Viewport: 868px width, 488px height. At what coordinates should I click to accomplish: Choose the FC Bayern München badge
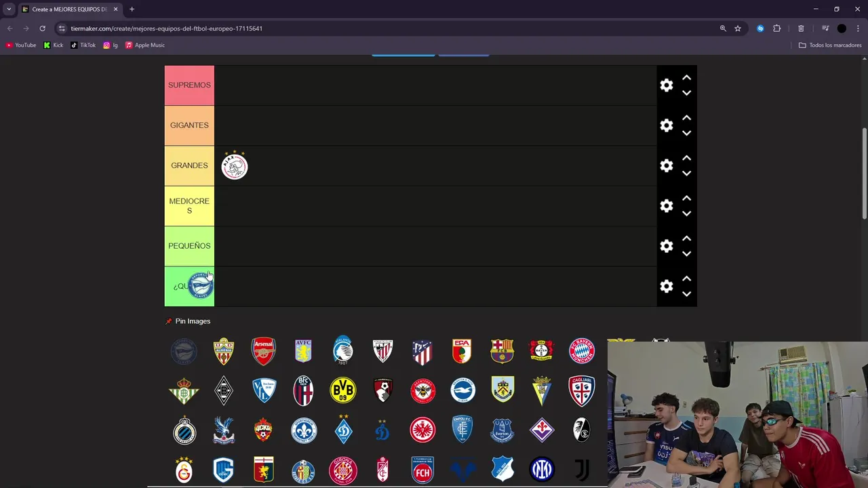581,351
